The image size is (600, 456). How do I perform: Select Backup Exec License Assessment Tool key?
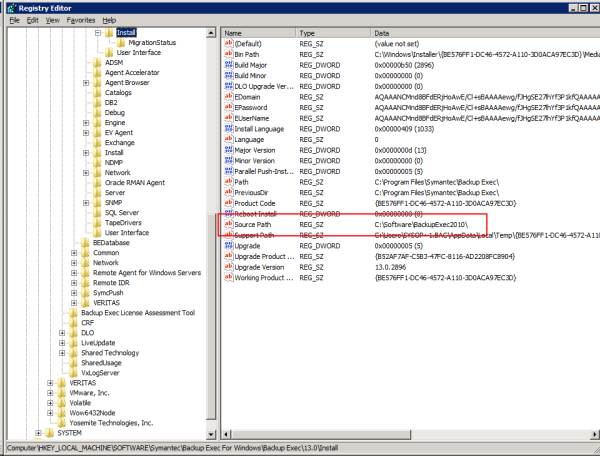tap(138, 313)
